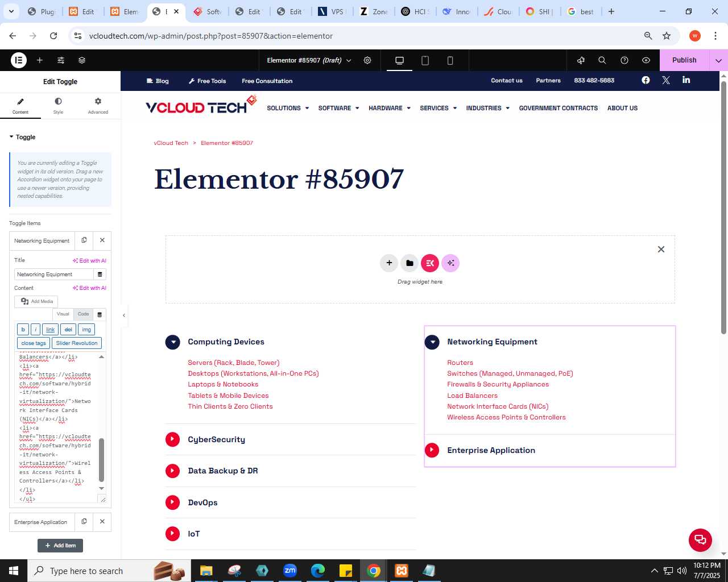
Task: Open the Help question mark icon
Action: pos(624,60)
